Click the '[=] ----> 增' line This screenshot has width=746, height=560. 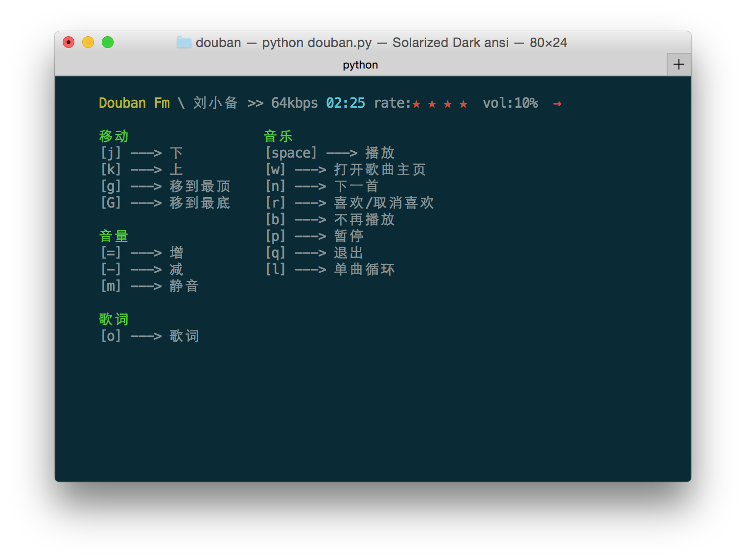point(142,253)
